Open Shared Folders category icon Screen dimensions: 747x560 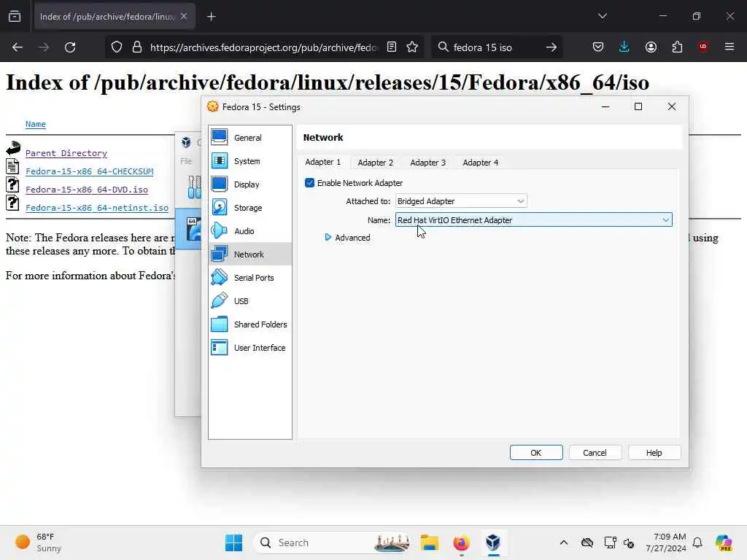click(x=219, y=324)
